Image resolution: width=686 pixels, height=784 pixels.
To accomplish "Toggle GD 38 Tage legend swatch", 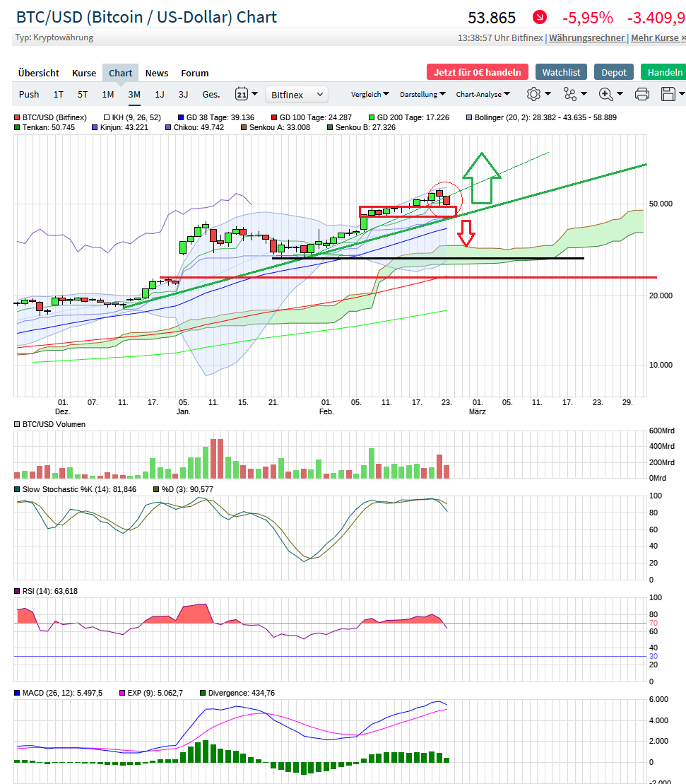I will [181, 117].
